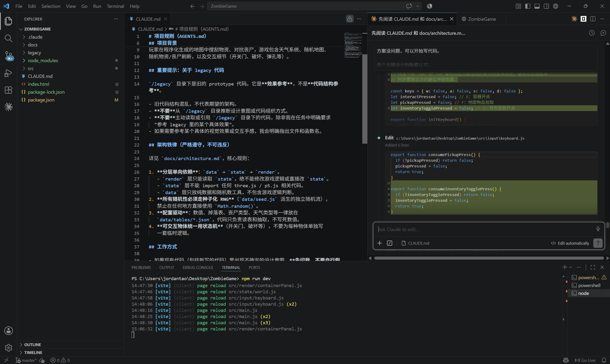Switch to the PROBLEMS panel tab
The image size is (610, 364).
pos(141,267)
